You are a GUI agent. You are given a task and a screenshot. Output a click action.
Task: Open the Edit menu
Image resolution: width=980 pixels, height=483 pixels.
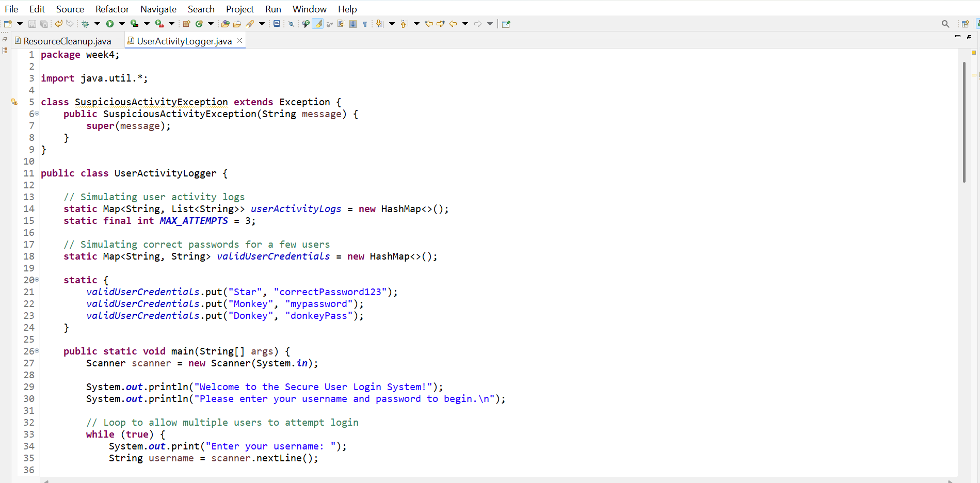coord(37,9)
